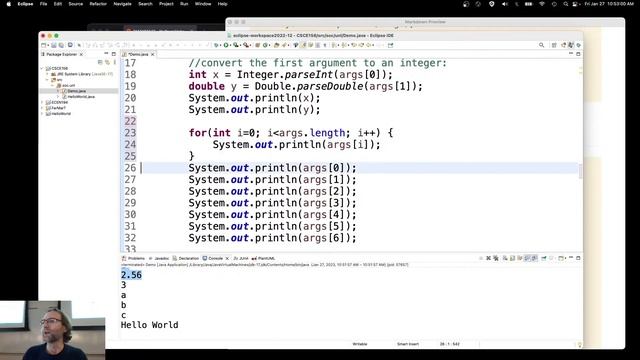Image resolution: width=640 pixels, height=360 pixels.
Task: Click Remove All Terminated Launches icon
Action: 496,258
